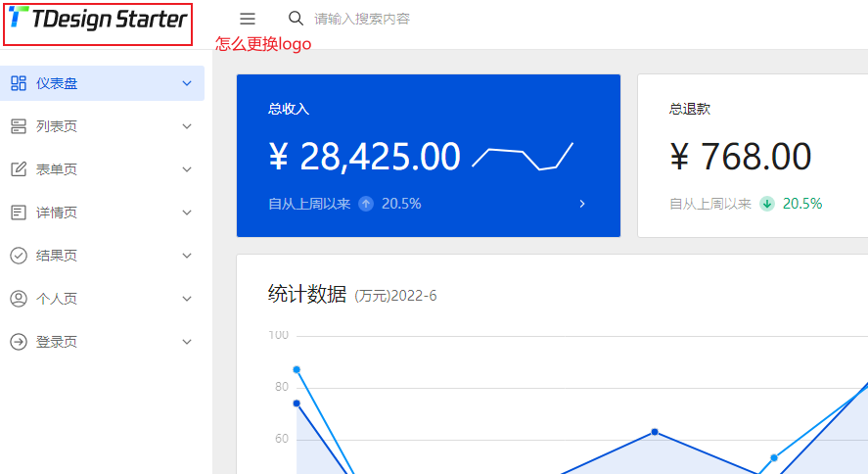Screen dimensions: 868x474
Task: Open the 仪表盘 menu item
Action: pos(102,83)
